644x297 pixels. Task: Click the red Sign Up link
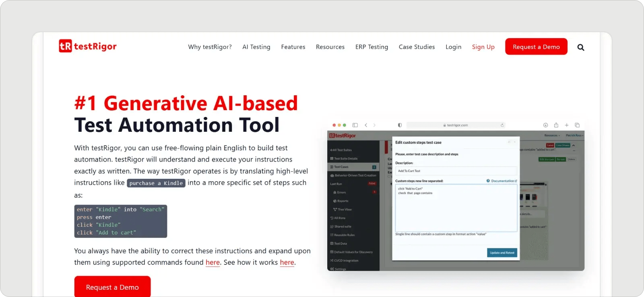coord(483,47)
